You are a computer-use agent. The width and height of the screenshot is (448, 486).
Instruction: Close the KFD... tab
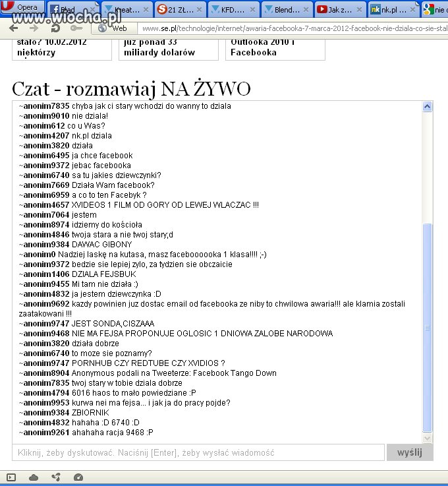click(252, 10)
